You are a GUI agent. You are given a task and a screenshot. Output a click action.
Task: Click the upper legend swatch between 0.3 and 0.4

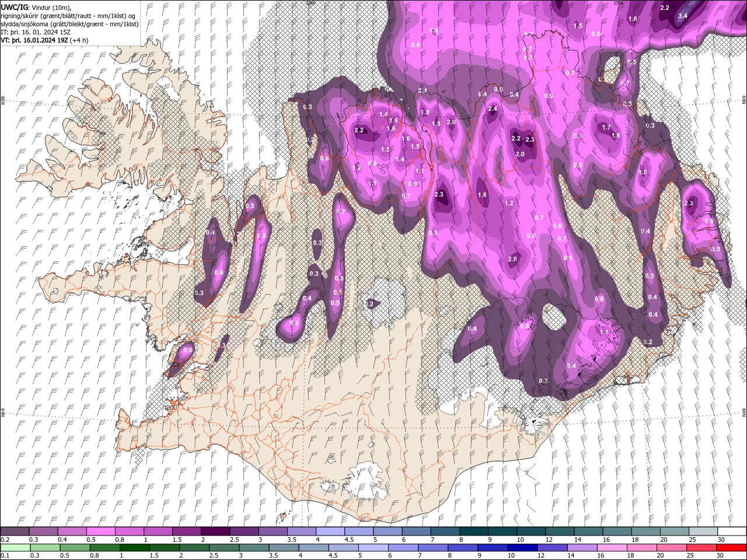(44, 531)
